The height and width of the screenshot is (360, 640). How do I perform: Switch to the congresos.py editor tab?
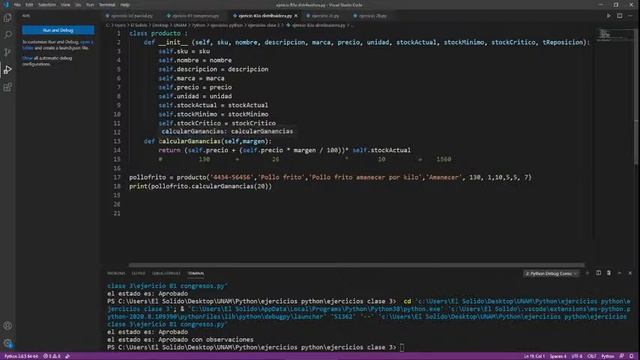195,16
